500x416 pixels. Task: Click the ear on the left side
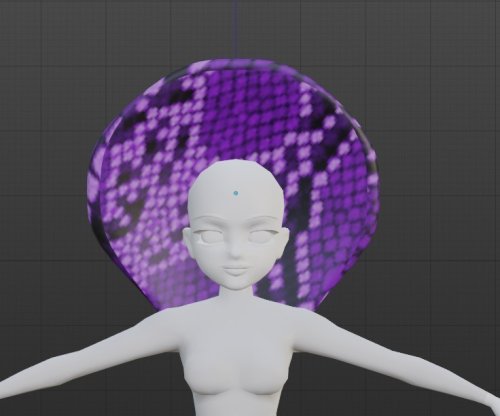[x=188, y=240]
